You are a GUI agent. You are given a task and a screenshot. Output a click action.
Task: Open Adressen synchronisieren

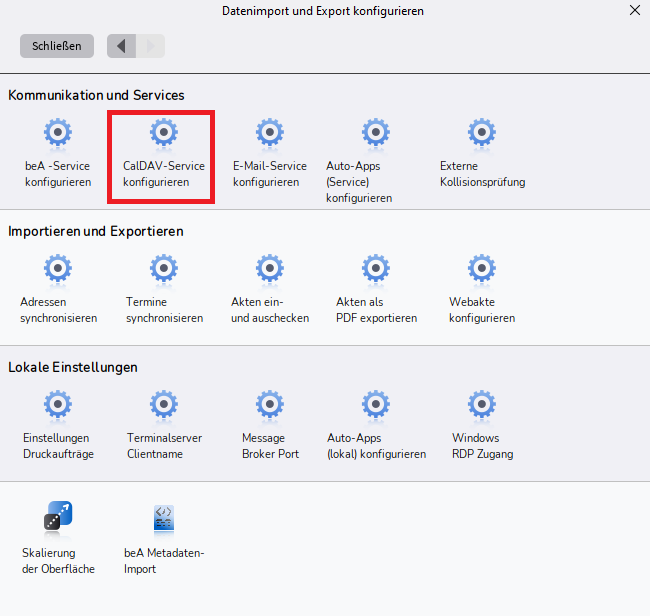[x=58, y=289]
